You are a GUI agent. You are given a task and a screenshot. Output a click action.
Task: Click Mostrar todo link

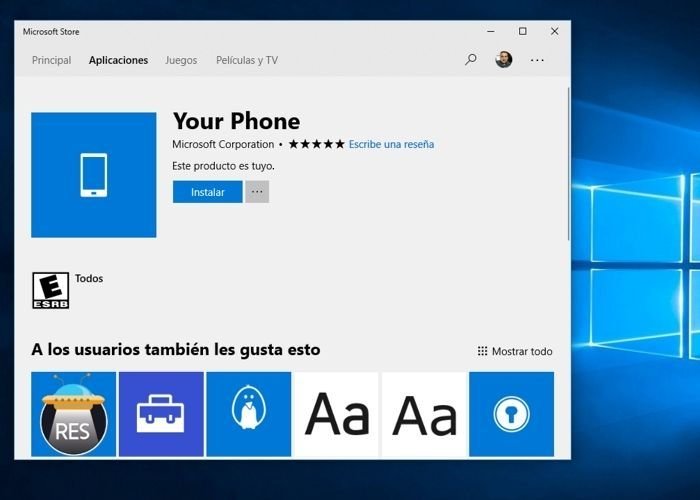point(522,351)
